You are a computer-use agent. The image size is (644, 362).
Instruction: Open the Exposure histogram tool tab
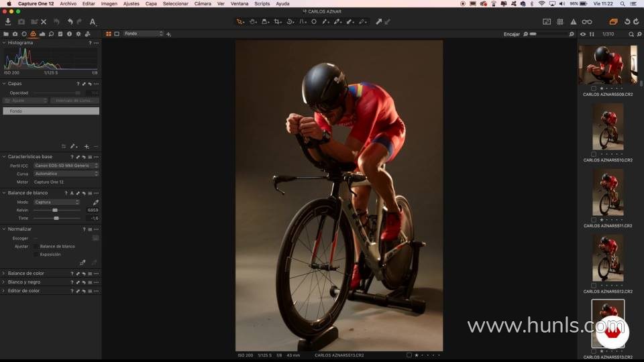tap(42, 34)
